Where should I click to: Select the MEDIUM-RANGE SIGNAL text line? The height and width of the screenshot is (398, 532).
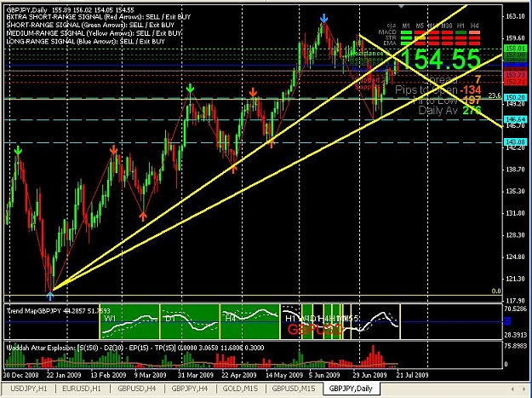94,33
